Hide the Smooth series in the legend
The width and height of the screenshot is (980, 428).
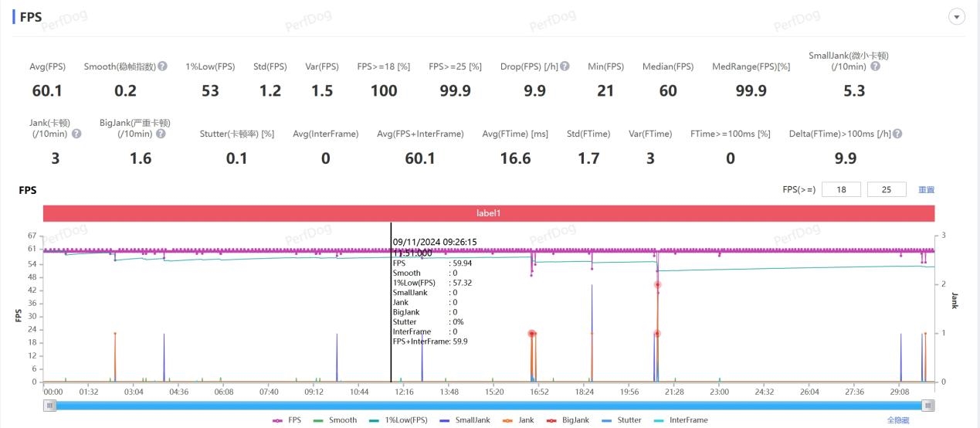point(335,420)
